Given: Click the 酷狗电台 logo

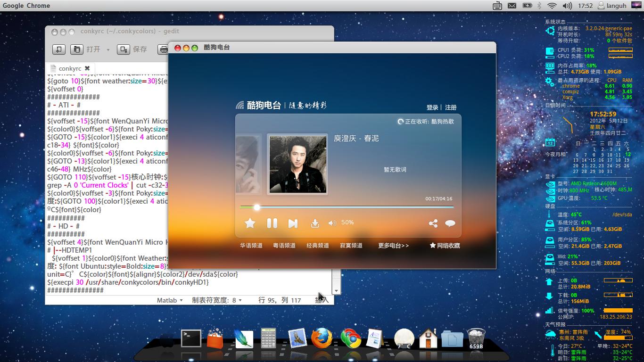Looking at the screenshot, I should (x=258, y=105).
